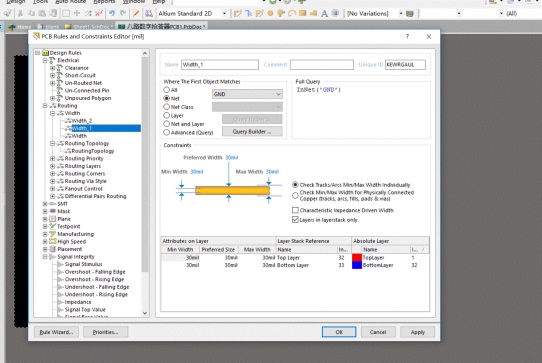This screenshot has height=363, width=542.
Task: Click the Move Selection crosshair icon
Action: pyautogui.click(x=77, y=13)
